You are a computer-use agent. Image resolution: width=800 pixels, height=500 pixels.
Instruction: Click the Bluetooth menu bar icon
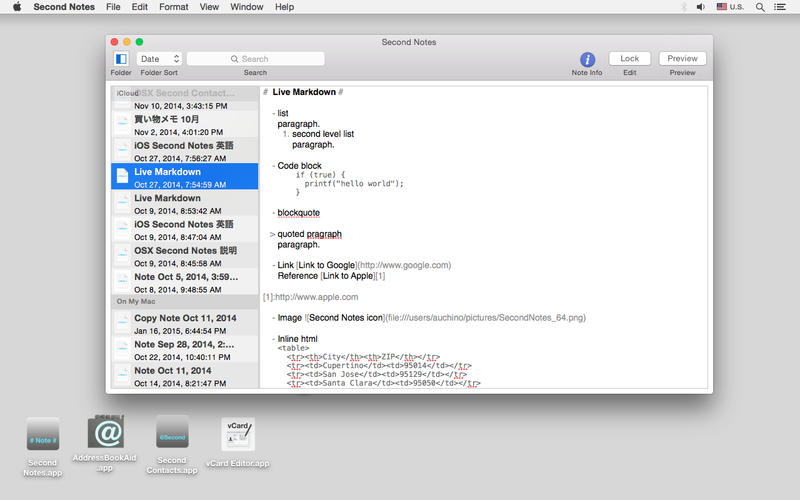pyautogui.click(x=684, y=7)
